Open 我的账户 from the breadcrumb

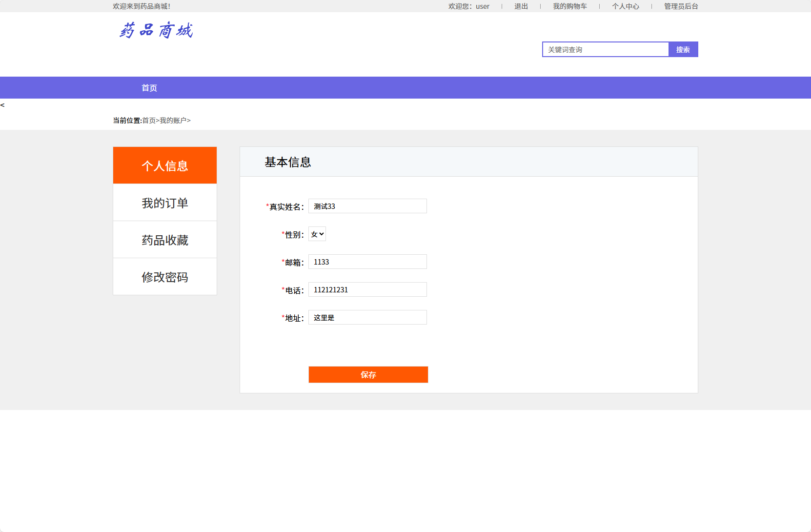pos(173,120)
